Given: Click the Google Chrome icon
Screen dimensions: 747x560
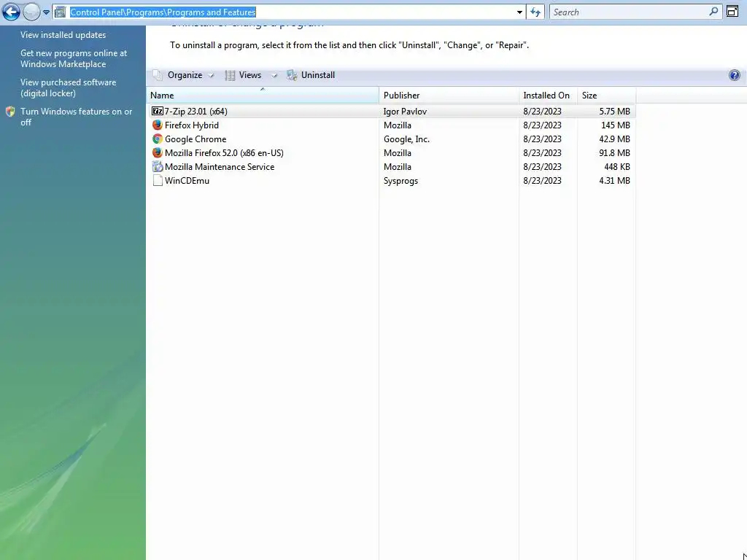Looking at the screenshot, I should (x=158, y=139).
